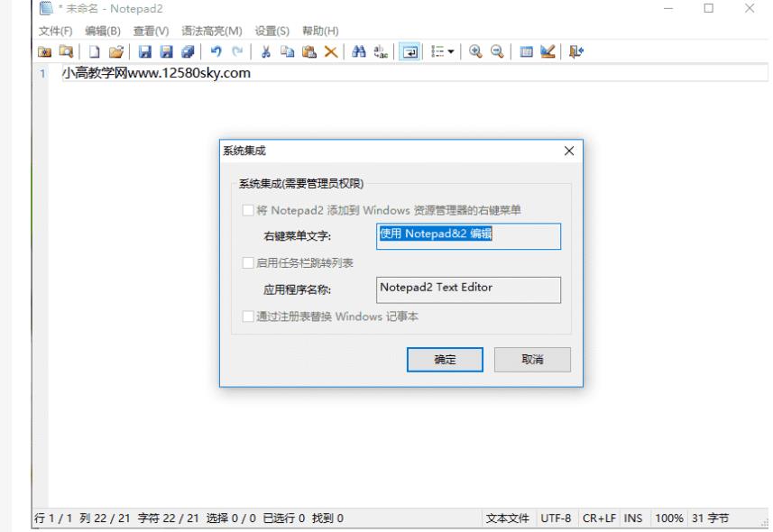Screen dimensions: 773x532
Task: Click the 右键菜单文字 input field
Action: point(468,236)
